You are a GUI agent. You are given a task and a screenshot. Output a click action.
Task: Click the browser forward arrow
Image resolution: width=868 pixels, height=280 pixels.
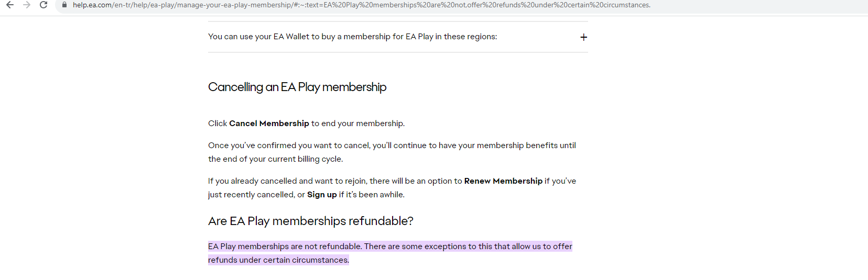27,5
